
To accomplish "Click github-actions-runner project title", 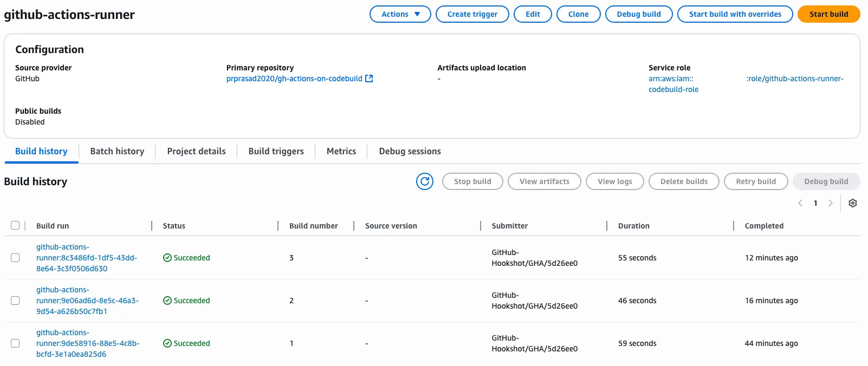I will coord(69,15).
